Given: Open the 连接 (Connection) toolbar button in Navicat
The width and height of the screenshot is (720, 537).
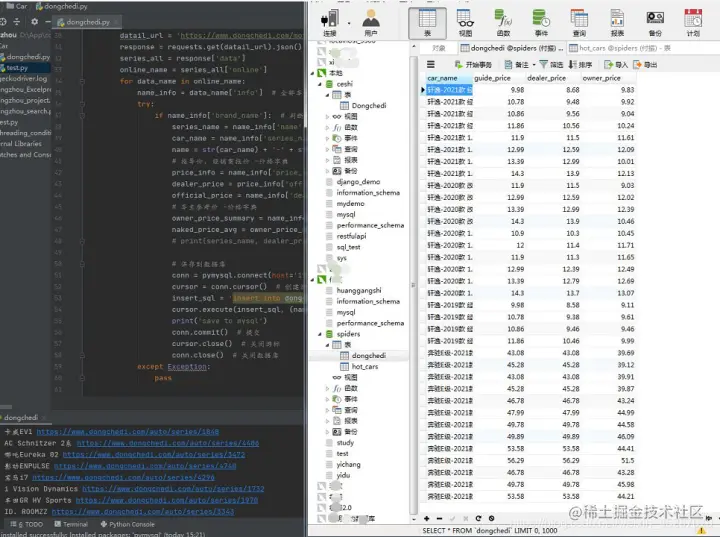Looking at the screenshot, I should [330, 23].
